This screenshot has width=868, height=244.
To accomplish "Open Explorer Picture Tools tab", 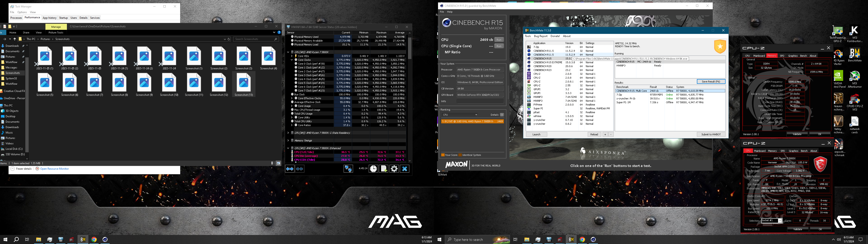I will (56, 33).
